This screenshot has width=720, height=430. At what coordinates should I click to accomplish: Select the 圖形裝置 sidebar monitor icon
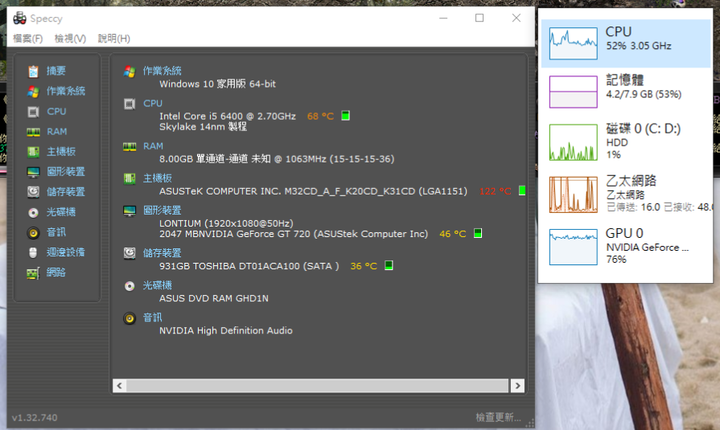tap(33, 172)
